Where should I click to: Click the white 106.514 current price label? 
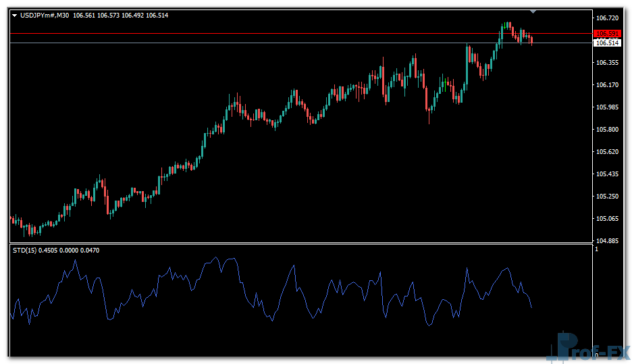(x=607, y=43)
